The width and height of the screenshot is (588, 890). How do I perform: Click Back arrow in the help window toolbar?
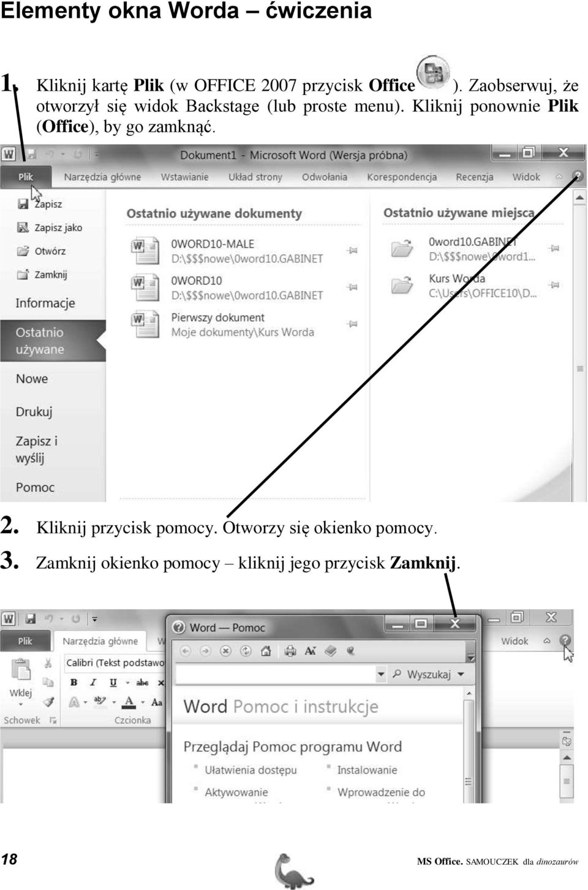click(x=186, y=651)
